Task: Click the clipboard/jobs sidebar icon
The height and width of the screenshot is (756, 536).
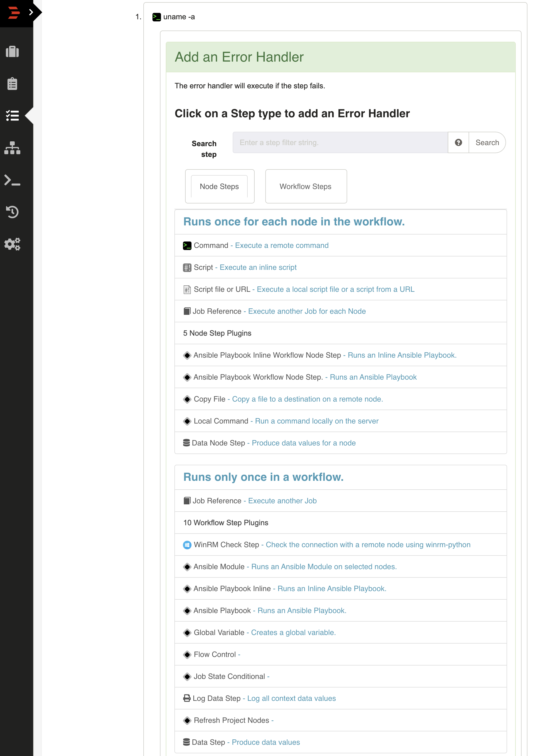Action: click(x=12, y=84)
